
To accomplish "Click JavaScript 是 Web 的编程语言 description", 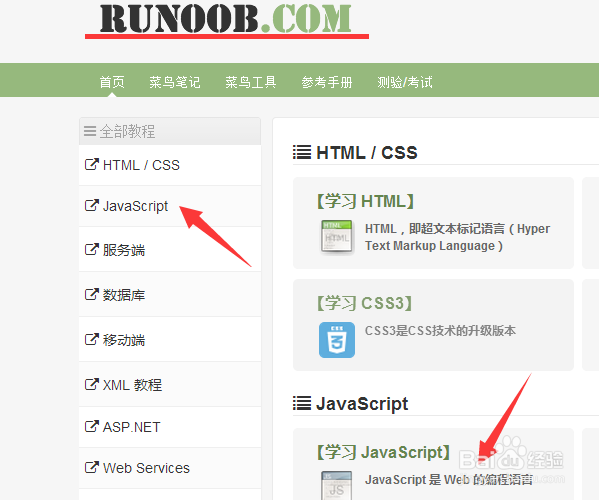I will 448,479.
